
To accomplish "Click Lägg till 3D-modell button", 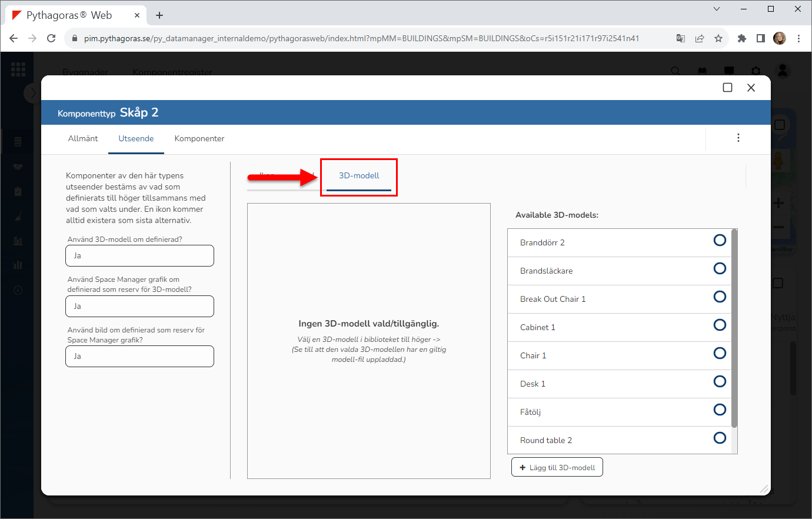I will pyautogui.click(x=557, y=468).
